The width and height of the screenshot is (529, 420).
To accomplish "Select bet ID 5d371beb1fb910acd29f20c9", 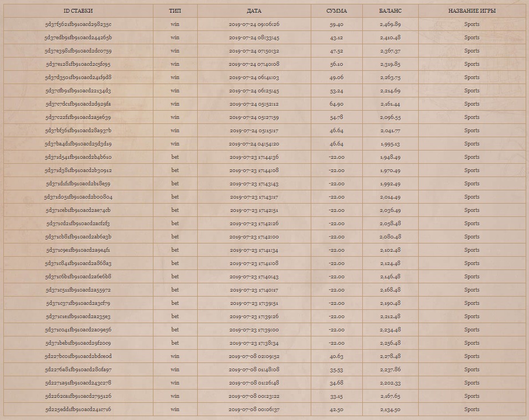I will coord(78,343).
